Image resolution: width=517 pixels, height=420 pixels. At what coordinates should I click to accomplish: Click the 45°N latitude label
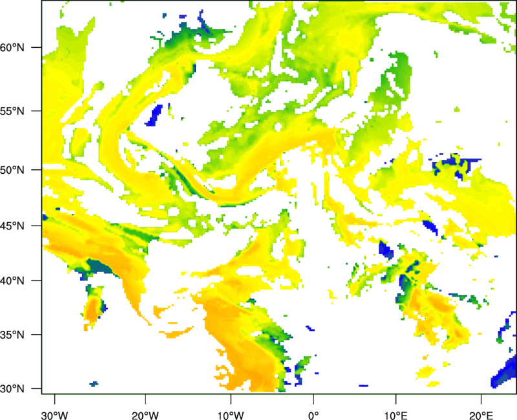(12, 226)
